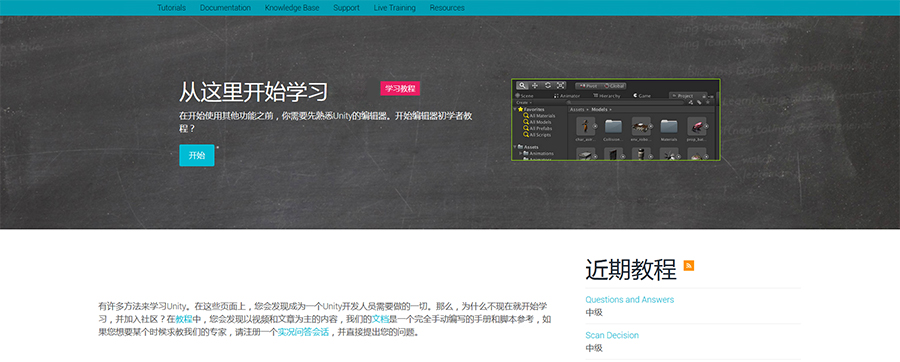
Task: Select the move tool in editor image
Action: [x=535, y=85]
